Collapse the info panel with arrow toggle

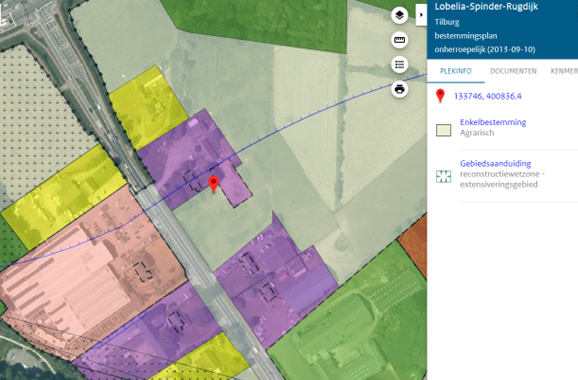pos(421,15)
